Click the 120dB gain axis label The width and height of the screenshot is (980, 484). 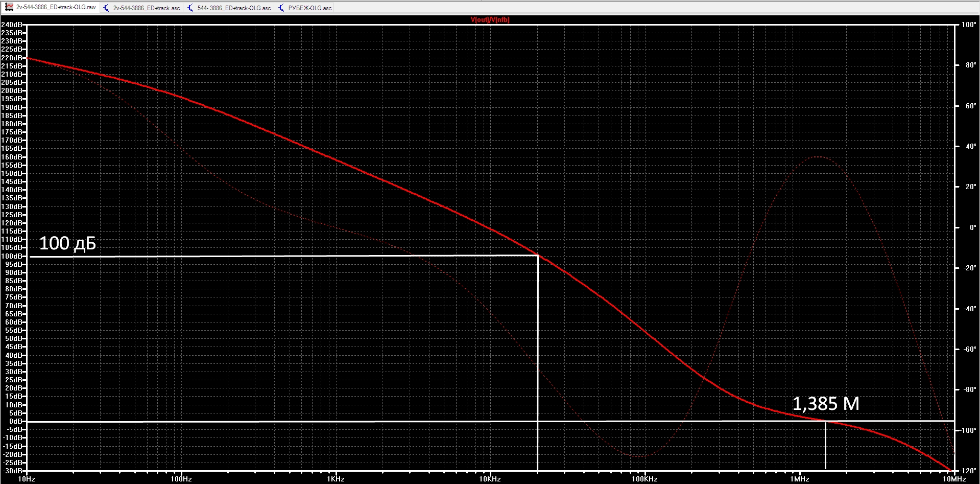[12, 223]
